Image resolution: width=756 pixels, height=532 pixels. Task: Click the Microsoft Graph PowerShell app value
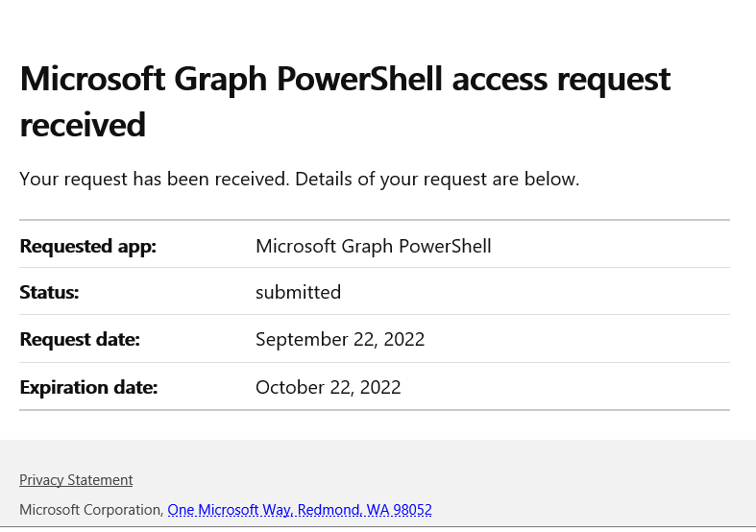pos(373,246)
